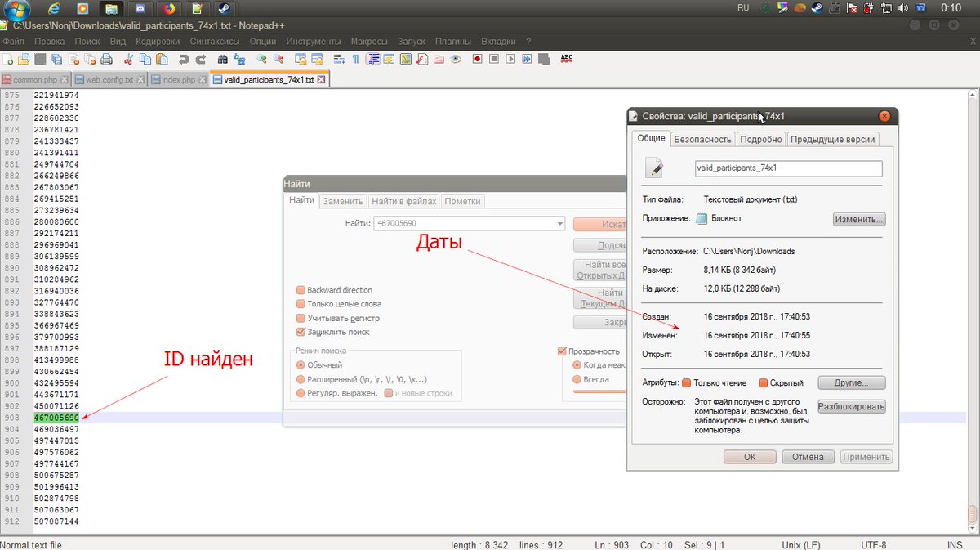Image resolution: width=980 pixels, height=550 pixels.
Task: Click the Open file toolbar icon
Action: pyautogui.click(x=24, y=59)
